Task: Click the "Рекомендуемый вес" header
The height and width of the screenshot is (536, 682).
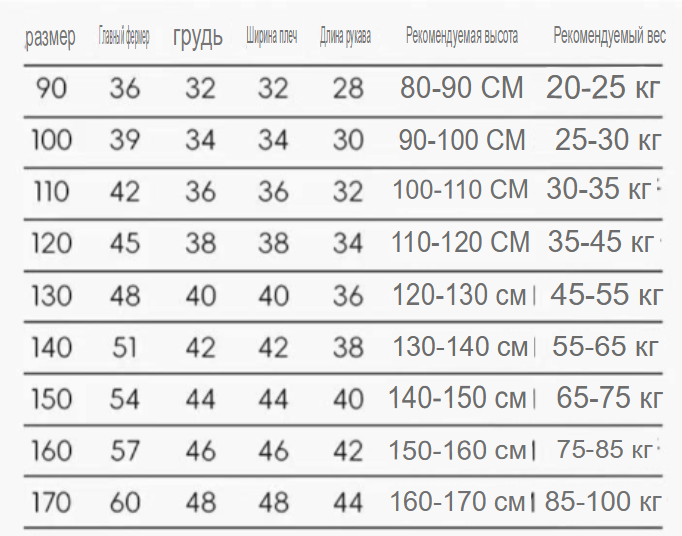Action: pos(609,36)
